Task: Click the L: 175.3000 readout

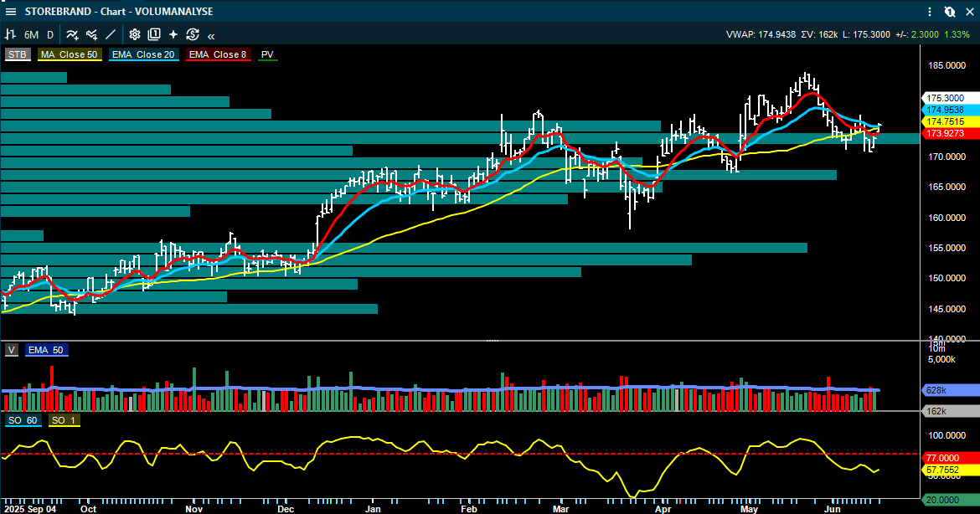Action: [x=866, y=35]
